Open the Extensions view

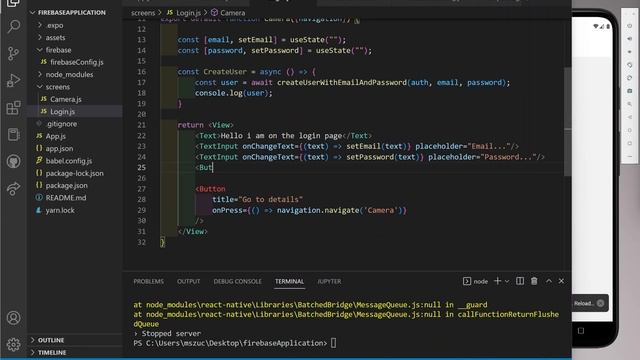13,108
